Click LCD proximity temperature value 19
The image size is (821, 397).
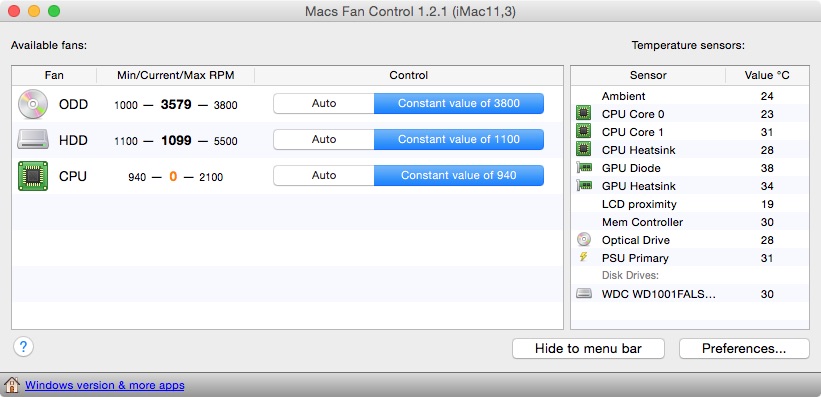pyautogui.click(x=767, y=204)
